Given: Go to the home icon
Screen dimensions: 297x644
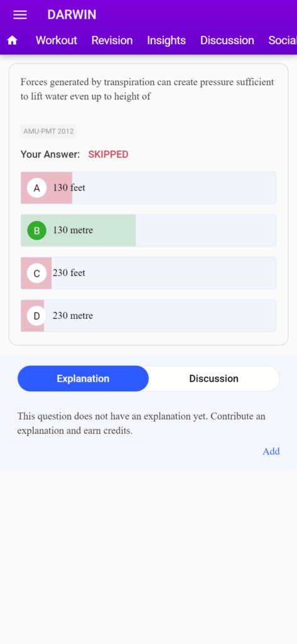Looking at the screenshot, I should click(x=13, y=40).
